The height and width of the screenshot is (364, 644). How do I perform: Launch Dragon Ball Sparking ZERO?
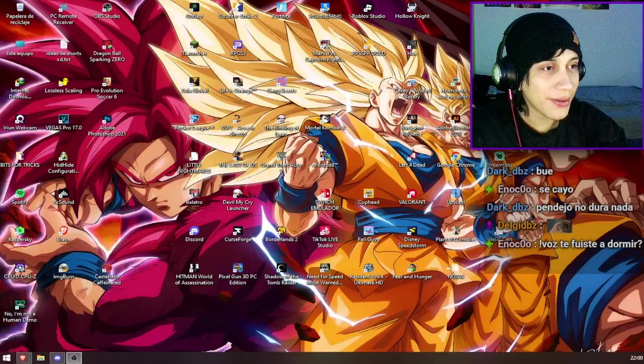[x=107, y=51]
